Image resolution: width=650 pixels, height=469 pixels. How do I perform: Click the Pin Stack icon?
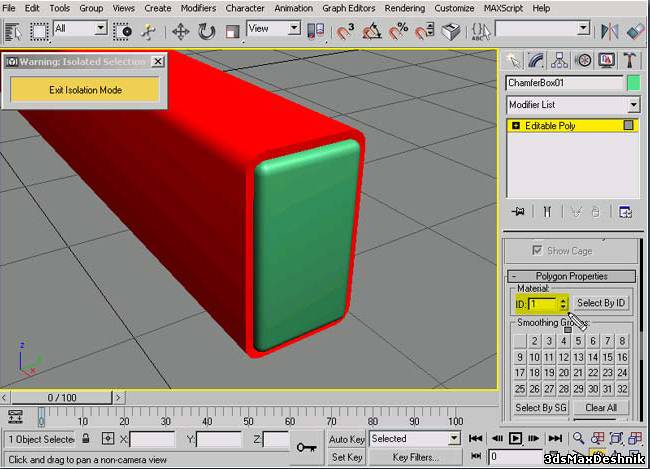click(518, 212)
